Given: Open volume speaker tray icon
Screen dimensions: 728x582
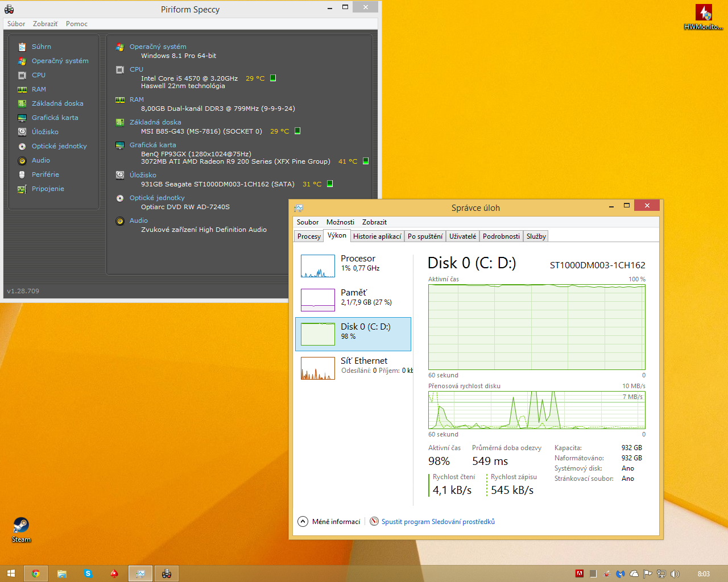Looking at the screenshot, I should pos(675,573).
